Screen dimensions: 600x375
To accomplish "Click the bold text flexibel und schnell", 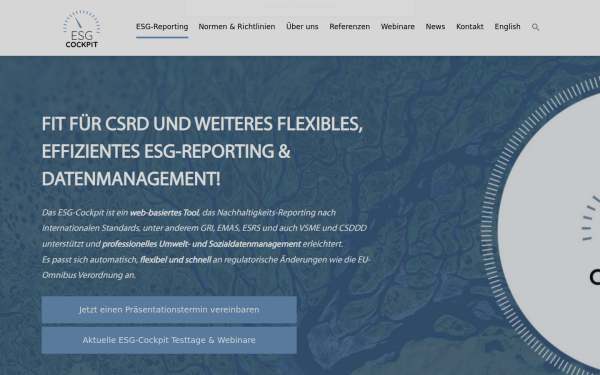I will [x=175, y=260].
